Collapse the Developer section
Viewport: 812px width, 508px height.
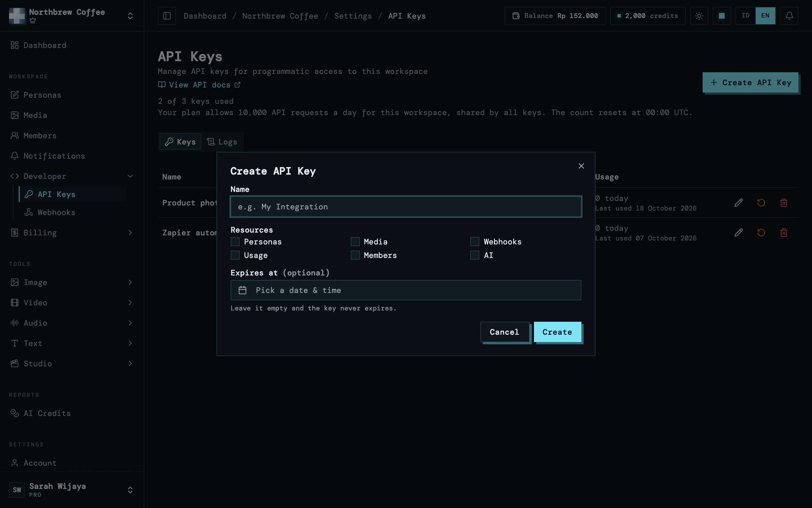pos(72,176)
